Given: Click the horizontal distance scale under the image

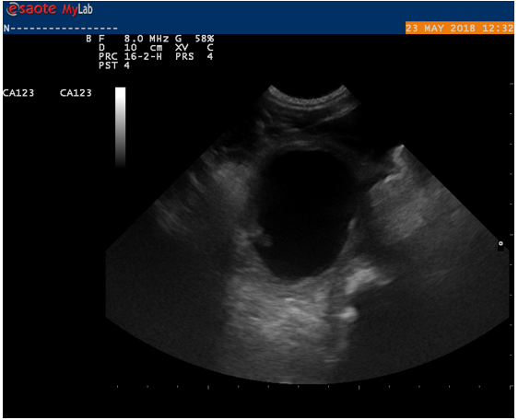Looking at the screenshot, I should pyautogui.click(x=313, y=387).
